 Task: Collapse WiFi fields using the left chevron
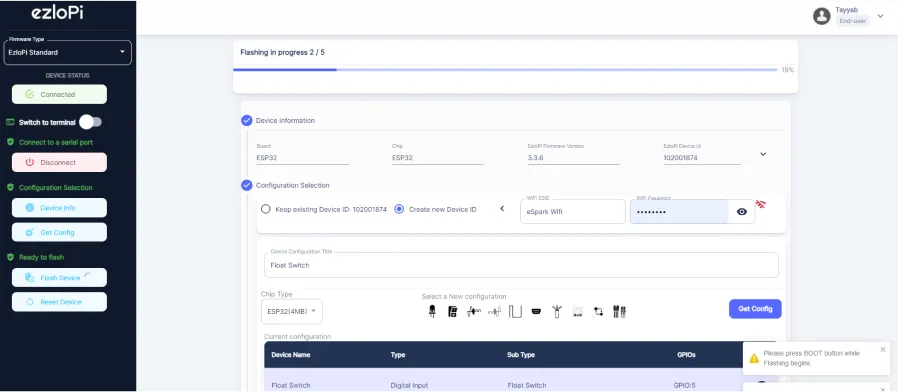[x=502, y=209]
